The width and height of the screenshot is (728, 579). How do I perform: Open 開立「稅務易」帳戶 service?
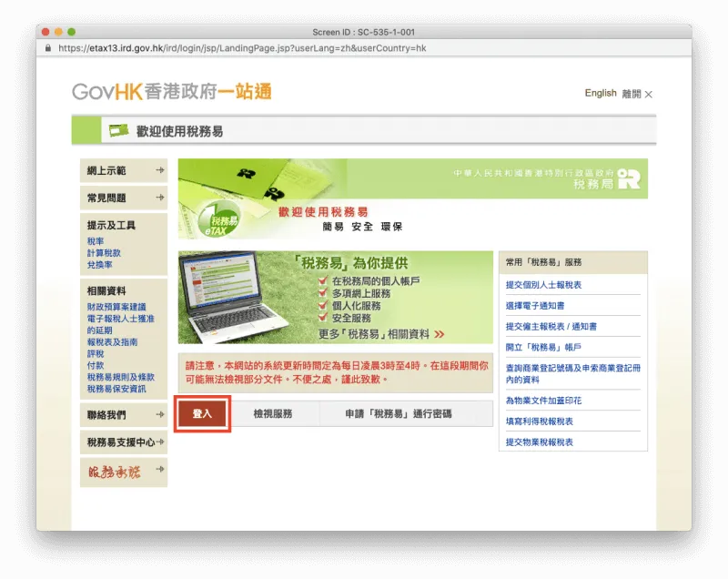click(543, 347)
